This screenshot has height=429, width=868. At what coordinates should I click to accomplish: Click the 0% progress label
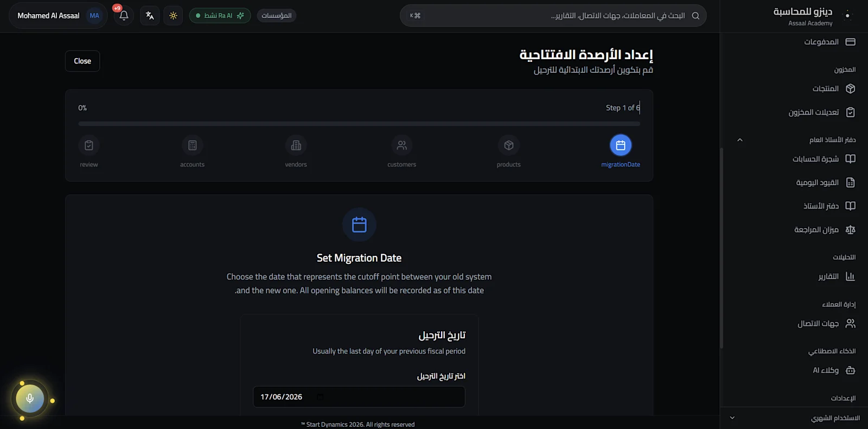[x=82, y=108]
